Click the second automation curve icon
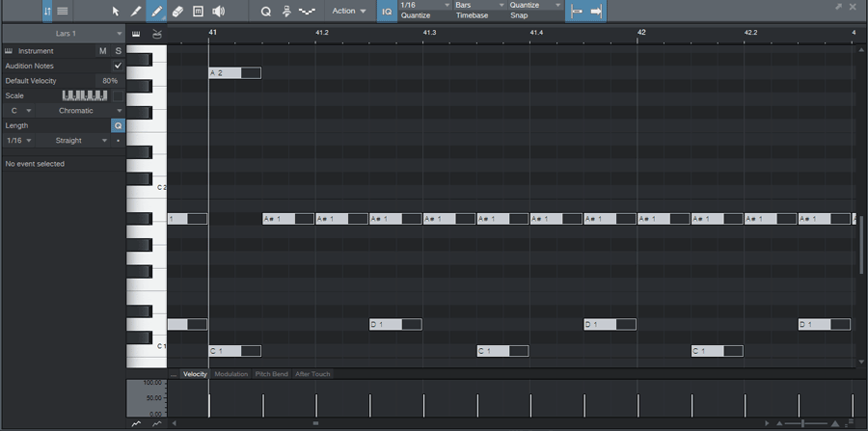The width and height of the screenshot is (868, 431). 157,424
